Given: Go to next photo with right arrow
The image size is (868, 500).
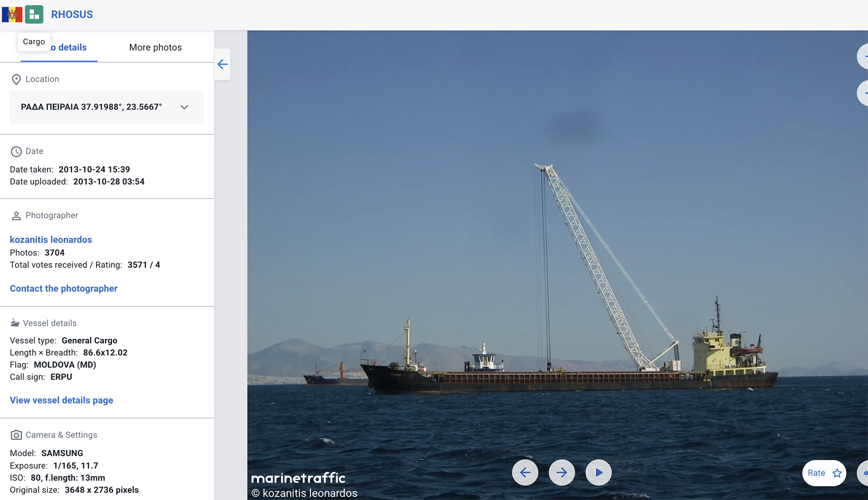Looking at the screenshot, I should (561, 472).
